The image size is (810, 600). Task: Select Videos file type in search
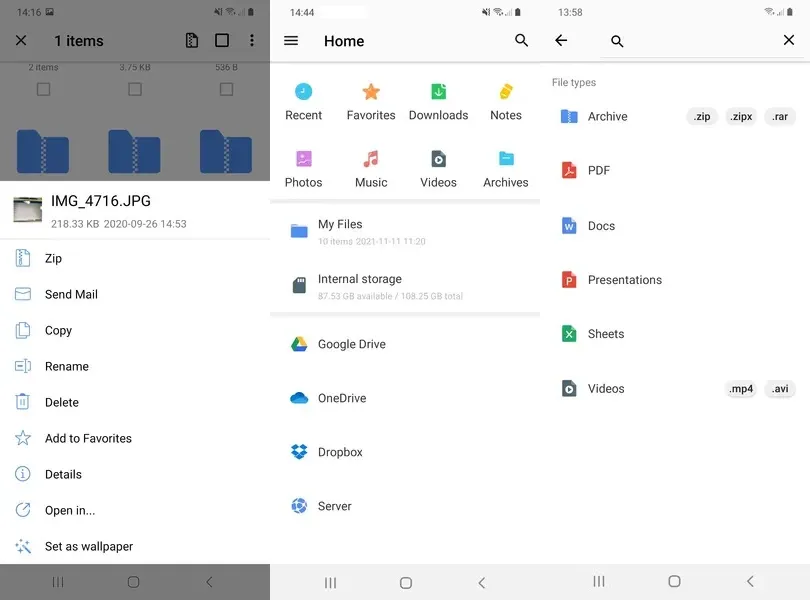click(x=593, y=389)
